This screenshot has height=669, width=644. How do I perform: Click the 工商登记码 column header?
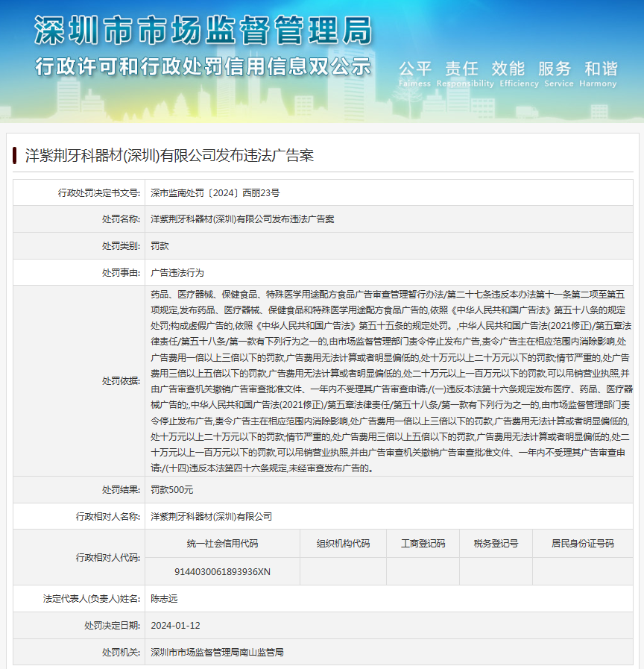[423, 544]
